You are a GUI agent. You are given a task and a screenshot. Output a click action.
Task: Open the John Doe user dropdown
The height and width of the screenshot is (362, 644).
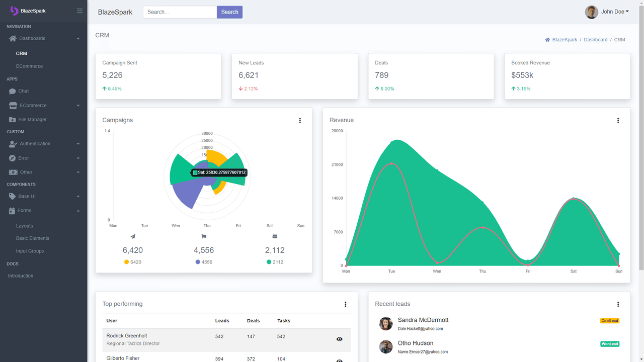(x=607, y=12)
